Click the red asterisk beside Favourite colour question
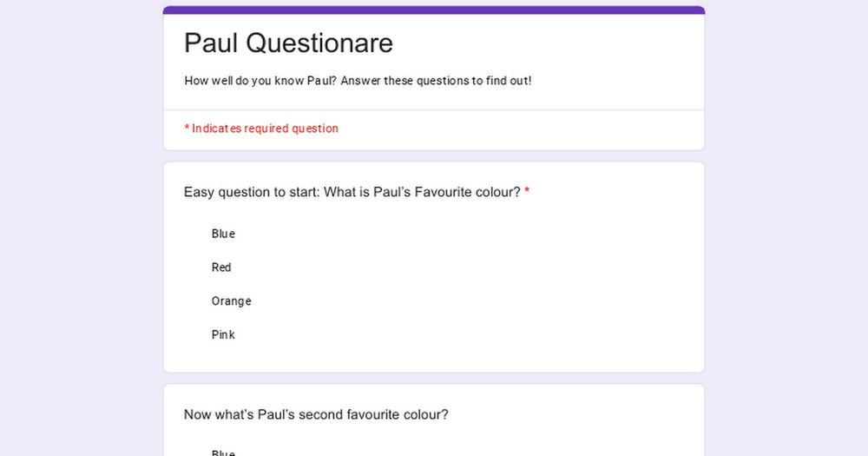The width and height of the screenshot is (868, 456). click(527, 191)
